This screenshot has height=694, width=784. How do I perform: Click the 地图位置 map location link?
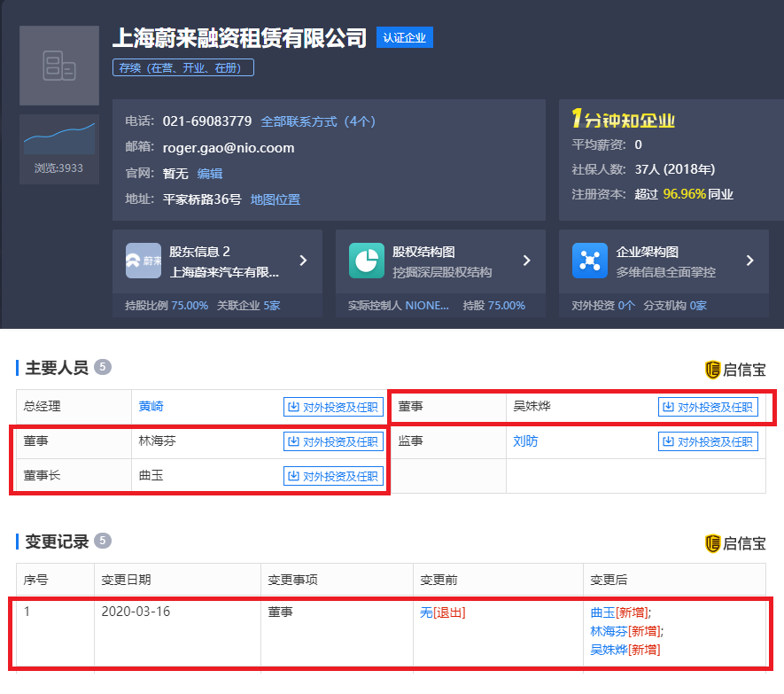click(x=277, y=199)
